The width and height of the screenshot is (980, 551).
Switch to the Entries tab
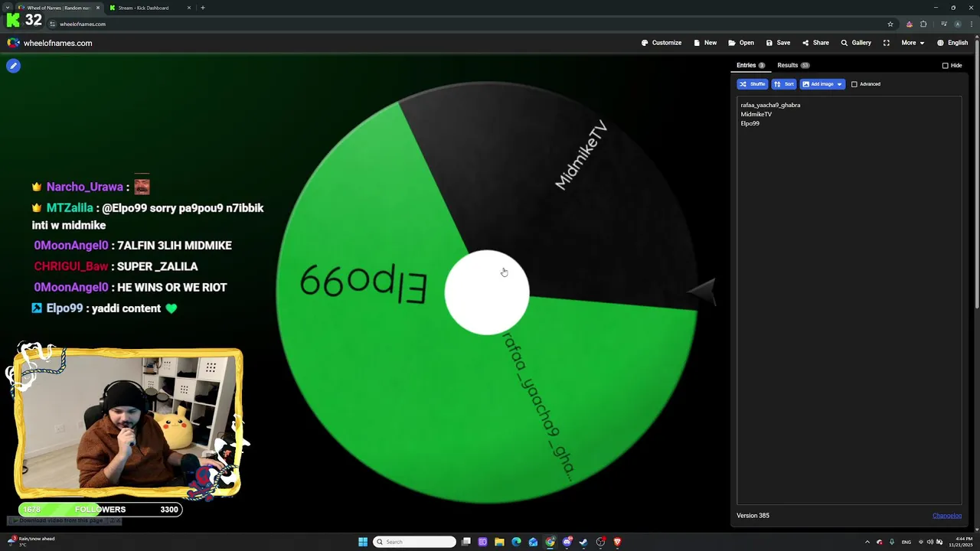click(750, 65)
